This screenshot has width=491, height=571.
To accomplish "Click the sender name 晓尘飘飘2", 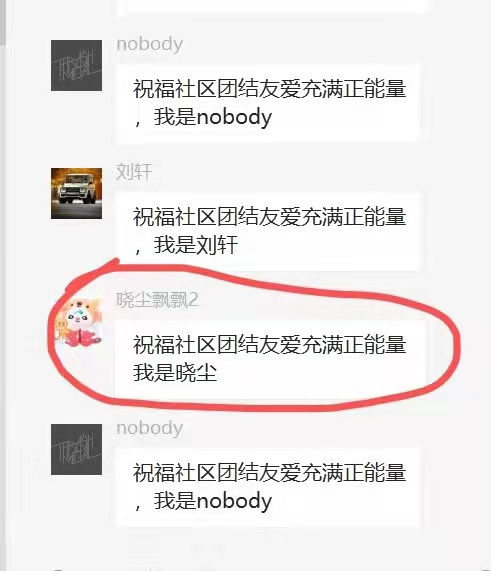I will 157,300.
